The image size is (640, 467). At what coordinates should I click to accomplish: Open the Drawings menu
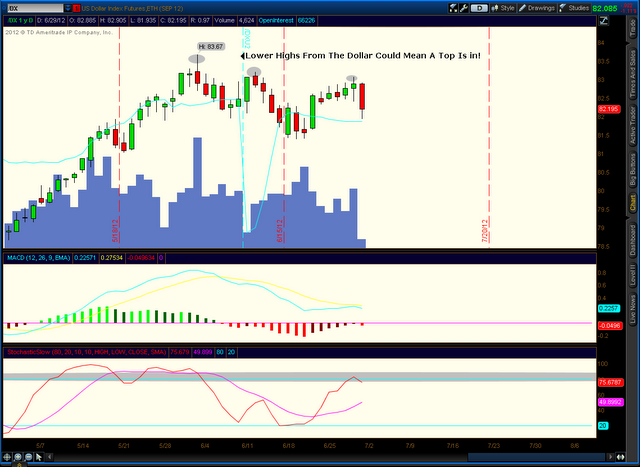click(x=537, y=8)
